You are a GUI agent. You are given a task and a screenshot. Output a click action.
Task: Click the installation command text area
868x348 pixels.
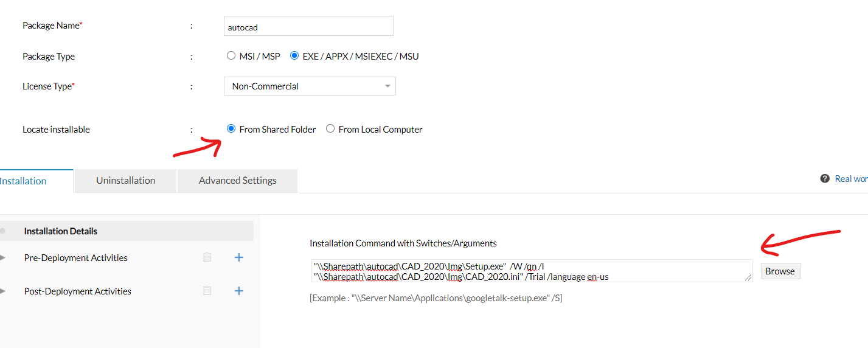[531, 271]
